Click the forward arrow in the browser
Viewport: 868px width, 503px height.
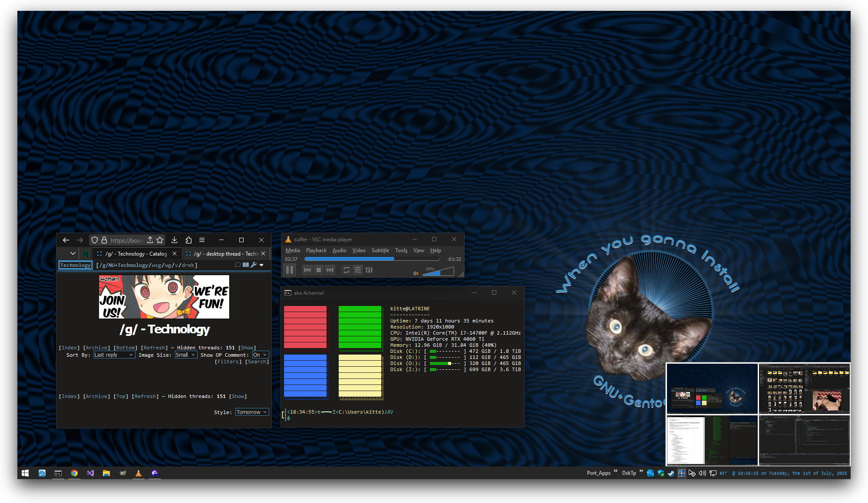pyautogui.click(x=80, y=240)
